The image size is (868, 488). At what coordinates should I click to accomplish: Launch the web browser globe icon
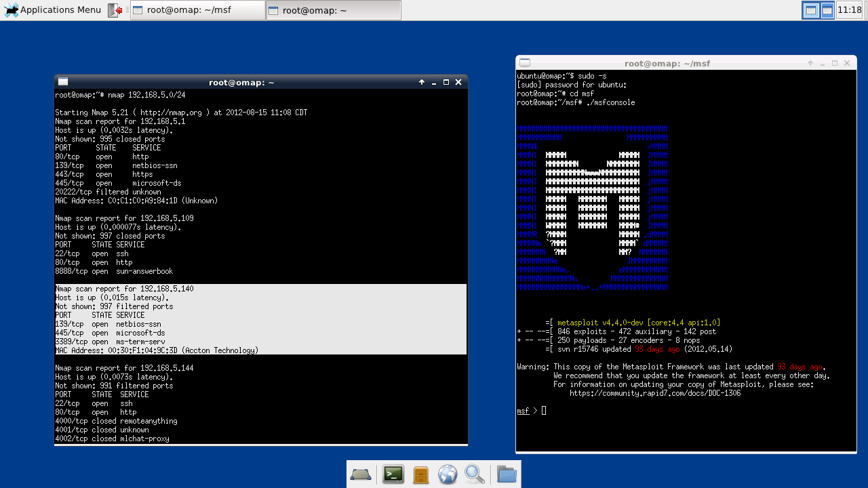448,474
